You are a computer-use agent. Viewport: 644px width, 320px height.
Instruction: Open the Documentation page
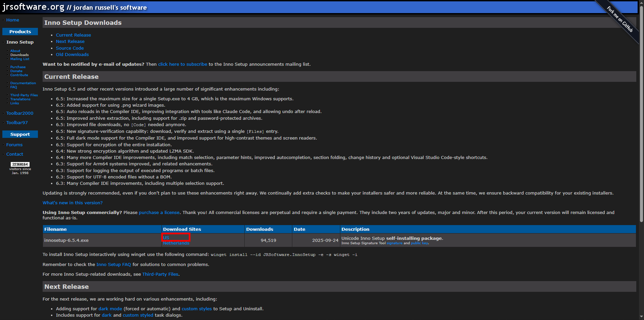point(23,83)
